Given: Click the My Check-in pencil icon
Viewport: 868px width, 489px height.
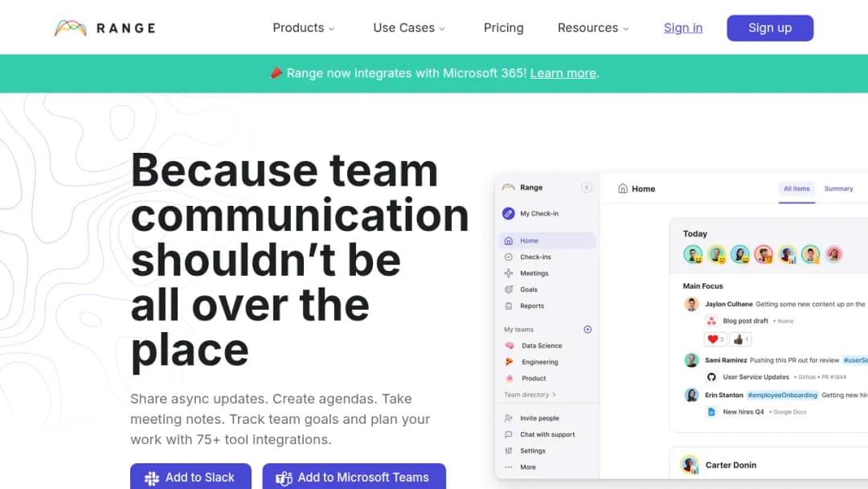Looking at the screenshot, I should pyautogui.click(x=508, y=213).
